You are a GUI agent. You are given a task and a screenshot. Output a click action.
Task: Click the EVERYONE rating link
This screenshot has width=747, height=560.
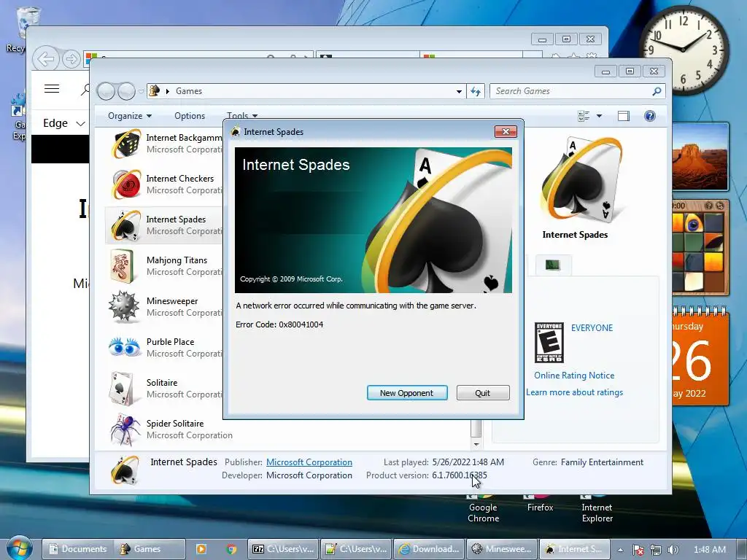coord(592,327)
